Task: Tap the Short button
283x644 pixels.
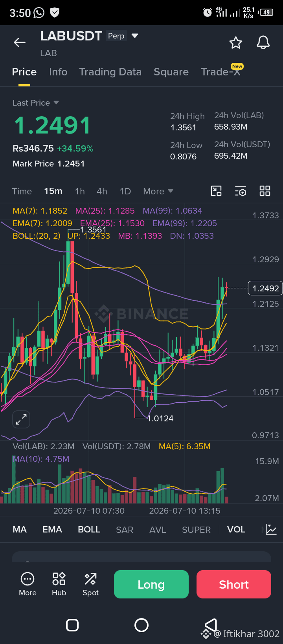Action: [x=234, y=584]
